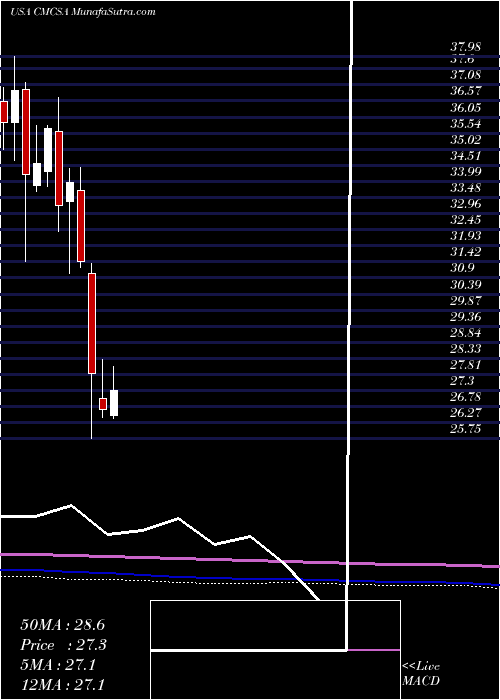Click the 36.05 price axis label

point(466,108)
